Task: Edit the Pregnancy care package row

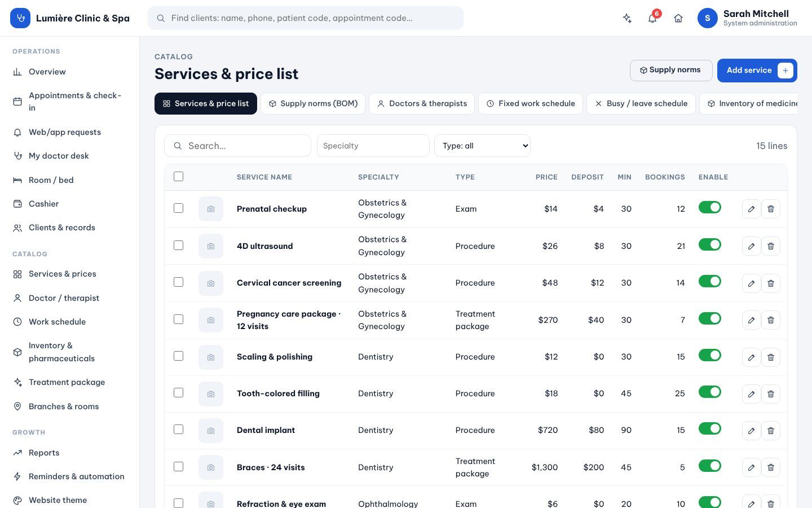Action: coord(751,320)
